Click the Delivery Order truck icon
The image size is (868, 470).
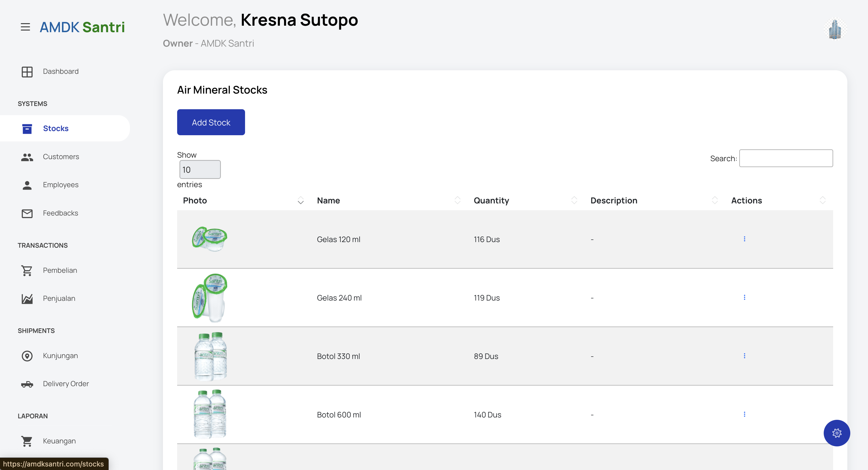pyautogui.click(x=27, y=384)
